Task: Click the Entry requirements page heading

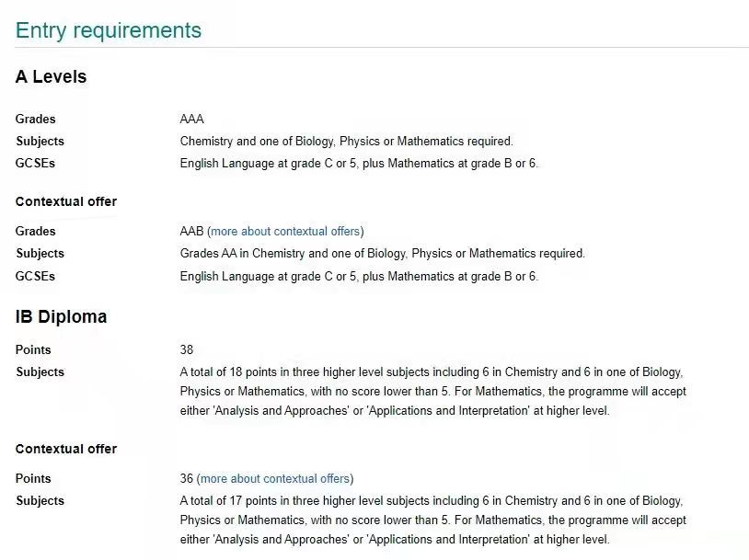Action: click(x=109, y=30)
